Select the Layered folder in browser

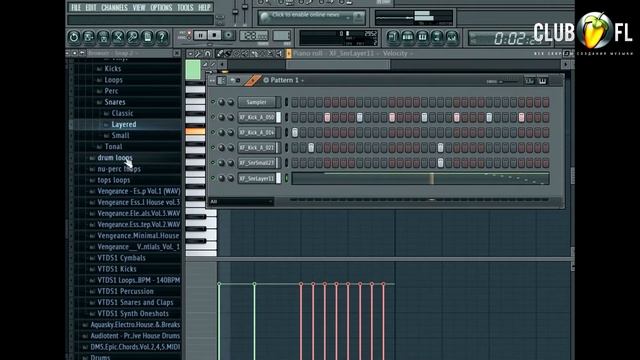coord(124,124)
